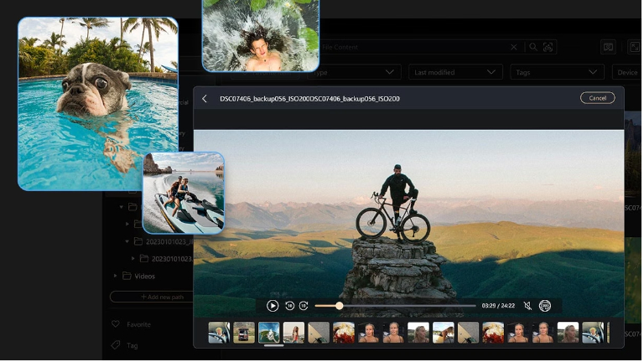Expand the Videos folder arrow
Screen dimensions: 644x362
pos(116,277)
